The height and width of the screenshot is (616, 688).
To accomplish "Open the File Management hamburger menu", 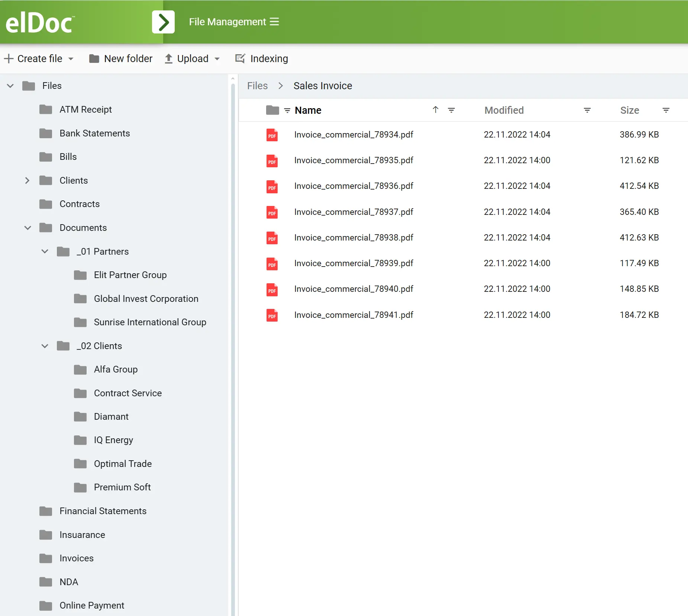I will 274,22.
